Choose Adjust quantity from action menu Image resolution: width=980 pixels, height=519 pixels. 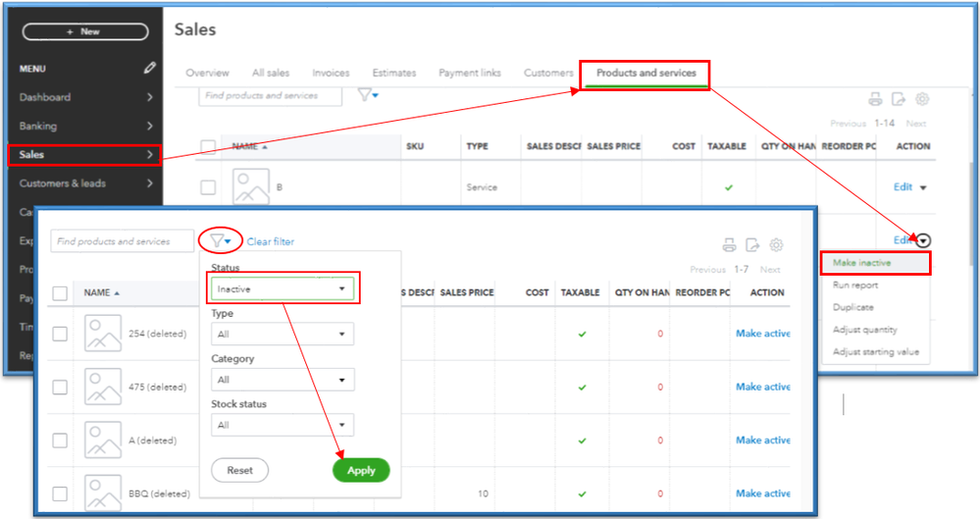pos(864,330)
